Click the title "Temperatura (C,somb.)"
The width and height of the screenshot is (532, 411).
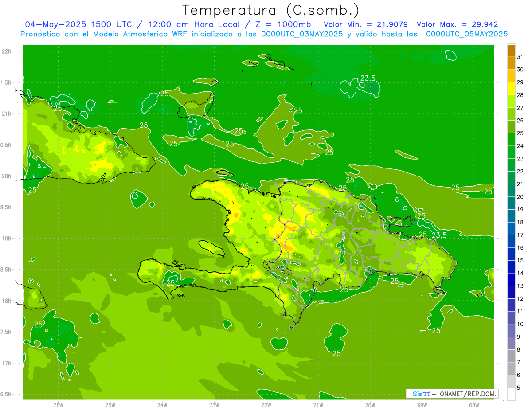tap(271, 10)
